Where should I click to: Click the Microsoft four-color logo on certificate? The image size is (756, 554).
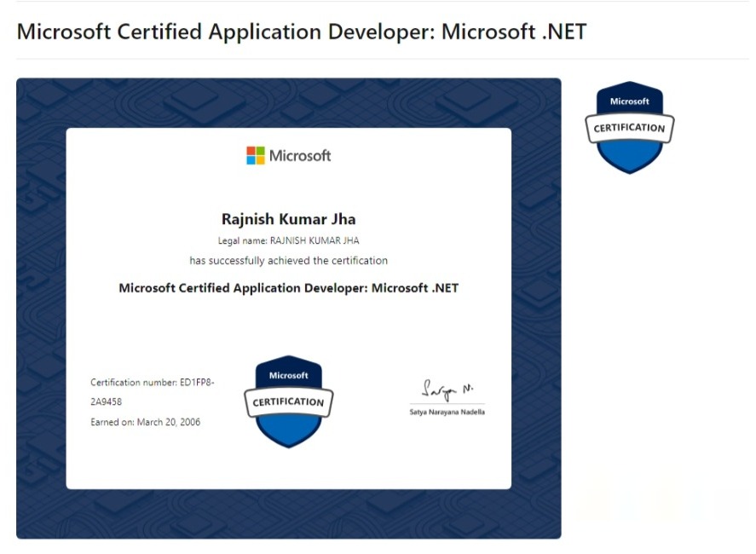[256, 156]
